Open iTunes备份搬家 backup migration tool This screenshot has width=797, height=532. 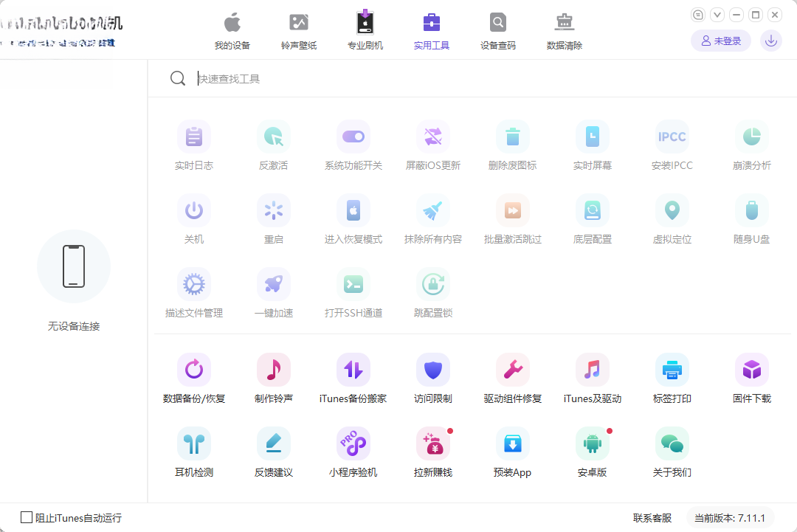pos(353,370)
